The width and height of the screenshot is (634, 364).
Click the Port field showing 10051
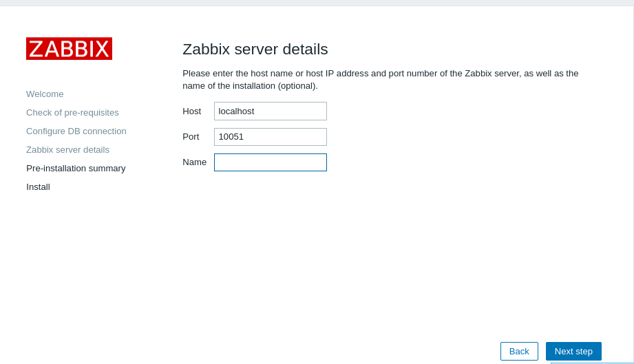click(x=270, y=137)
